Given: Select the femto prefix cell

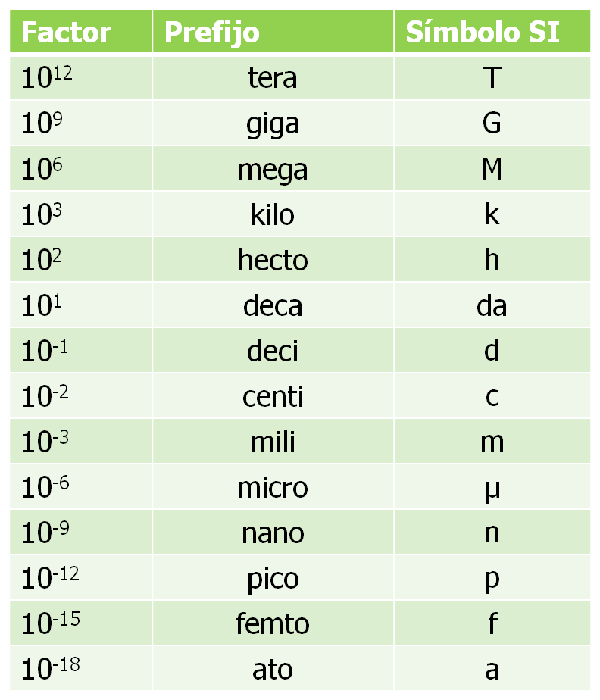Looking at the screenshot, I should (x=273, y=624).
